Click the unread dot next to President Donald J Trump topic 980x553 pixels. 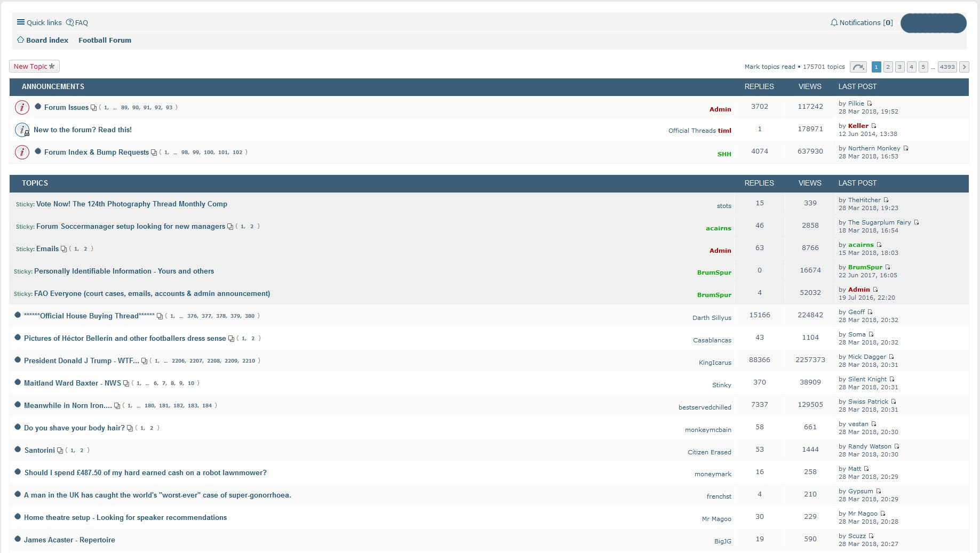pyautogui.click(x=18, y=360)
